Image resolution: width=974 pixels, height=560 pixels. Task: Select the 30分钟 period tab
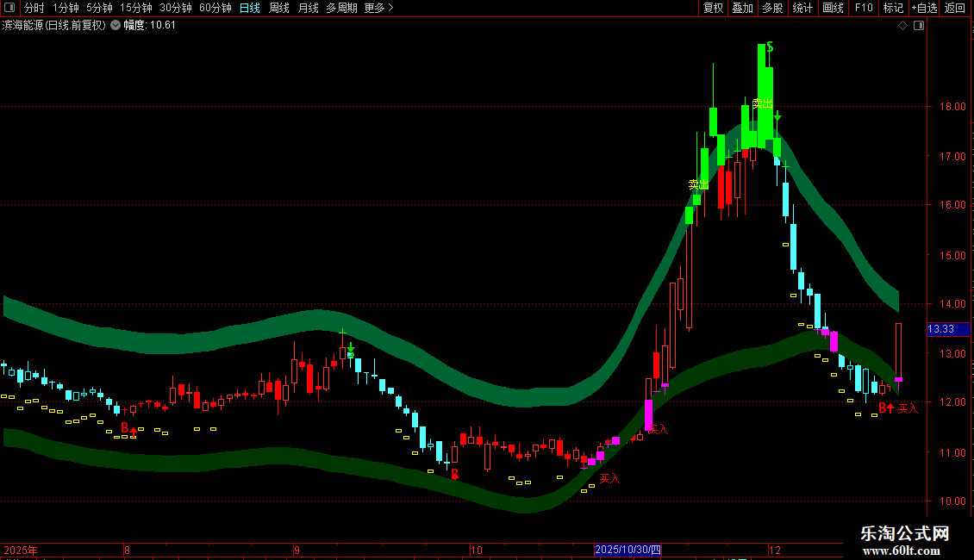[176, 8]
